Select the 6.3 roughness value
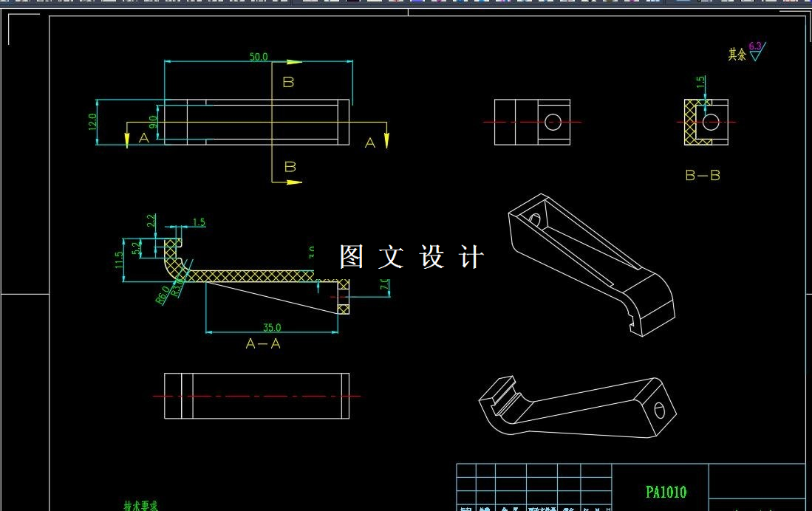The height and width of the screenshot is (511, 812). (x=755, y=46)
